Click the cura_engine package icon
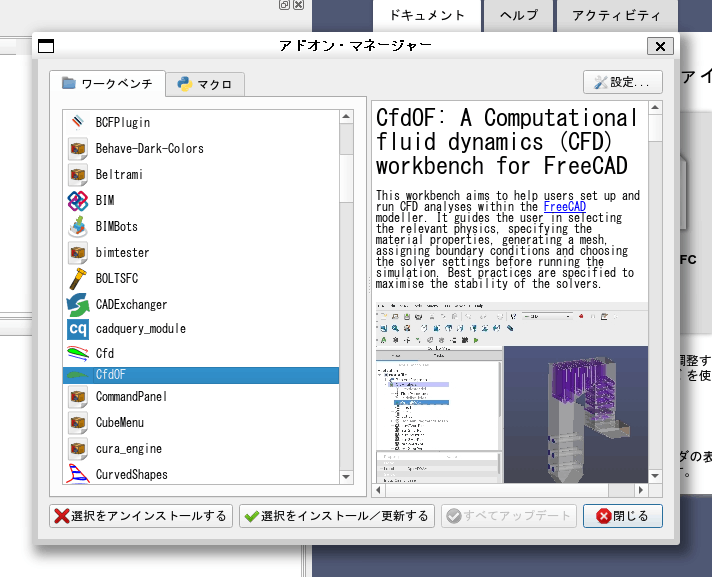The width and height of the screenshot is (712, 577). (x=78, y=449)
